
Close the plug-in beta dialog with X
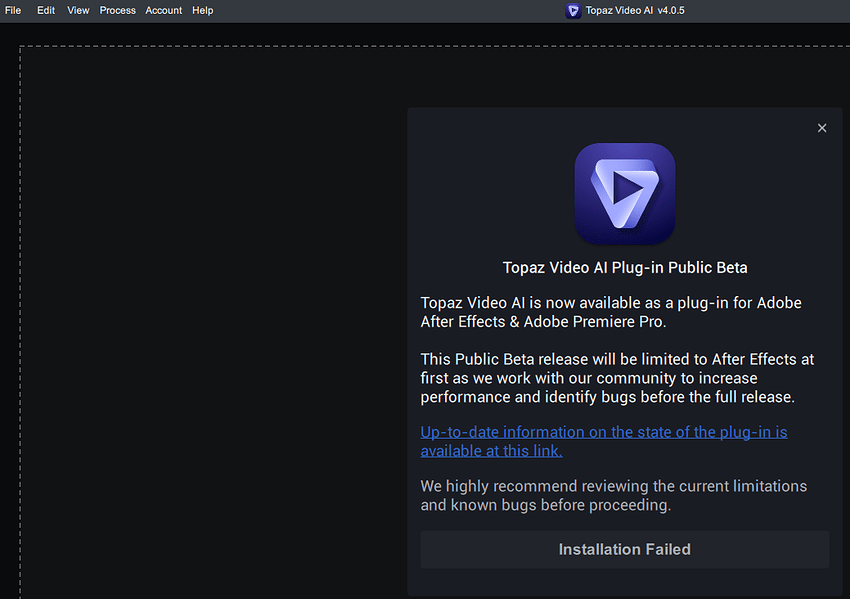click(822, 128)
